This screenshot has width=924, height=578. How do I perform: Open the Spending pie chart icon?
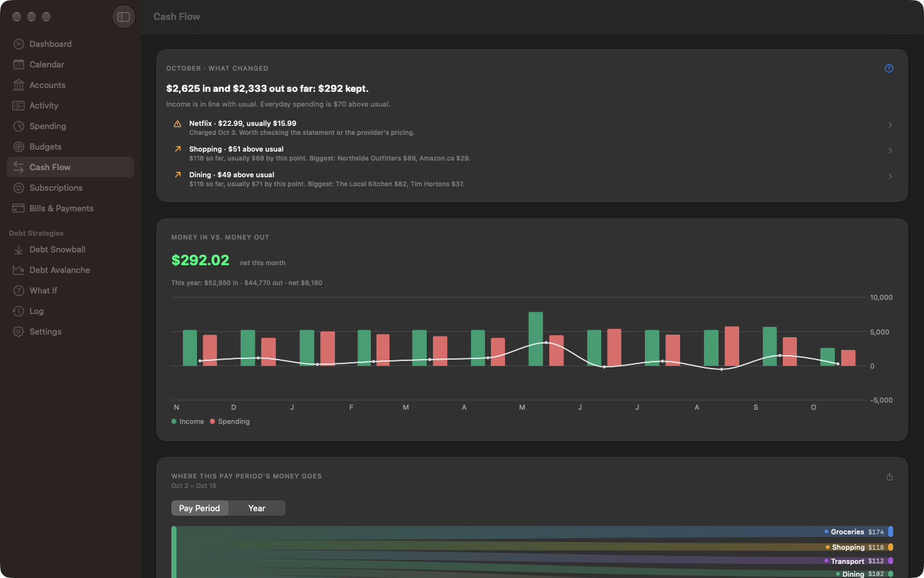coord(19,126)
